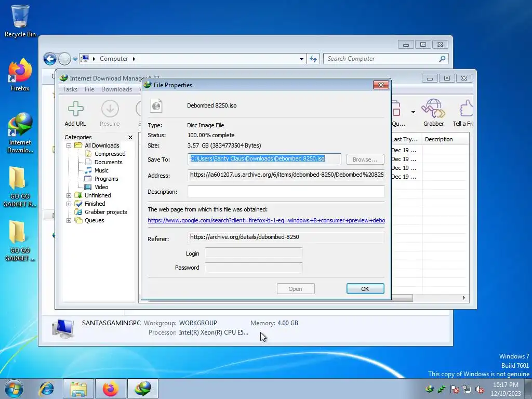The width and height of the screenshot is (532, 399).
Task: Open Internet Download Manager desktop shortcut
Action: (x=20, y=133)
